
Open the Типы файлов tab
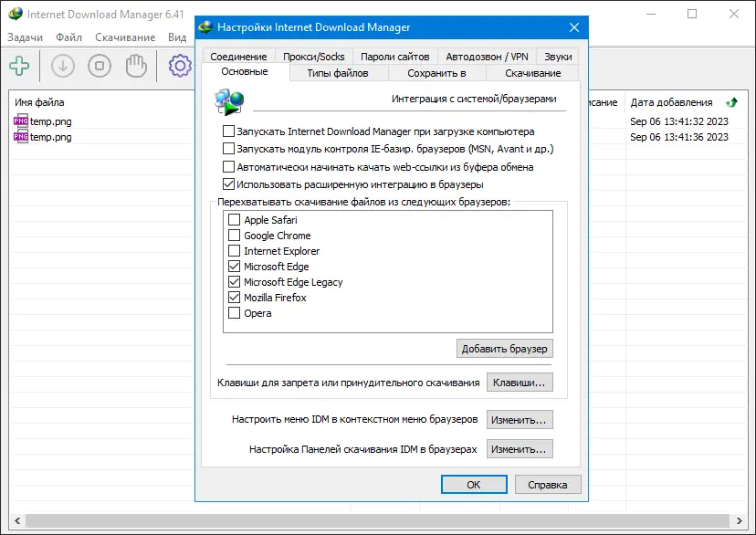click(x=338, y=73)
